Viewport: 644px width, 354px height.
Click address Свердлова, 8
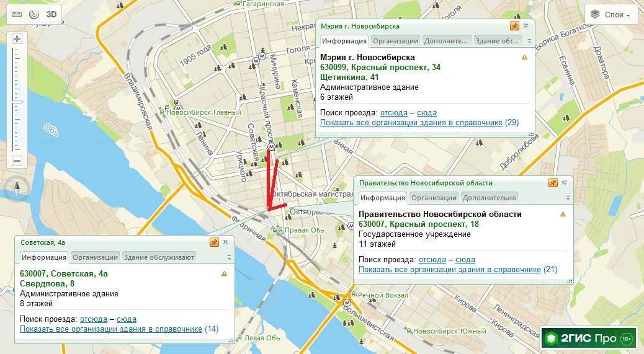point(47,283)
